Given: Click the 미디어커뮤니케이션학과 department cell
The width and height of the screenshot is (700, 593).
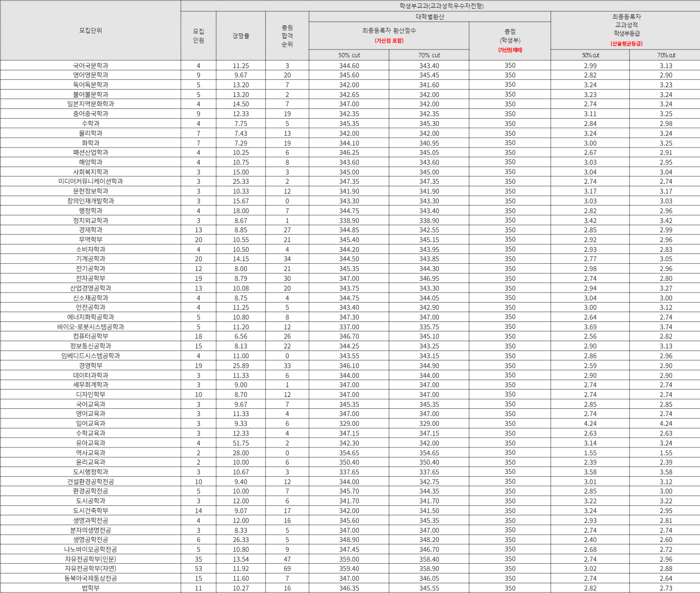Looking at the screenshot, I should click(91, 181).
